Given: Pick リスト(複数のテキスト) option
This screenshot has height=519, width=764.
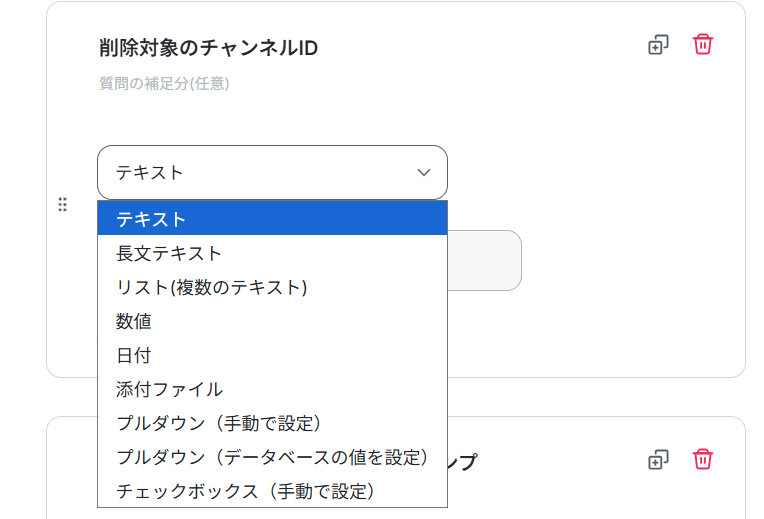Looking at the screenshot, I should click(272, 287).
